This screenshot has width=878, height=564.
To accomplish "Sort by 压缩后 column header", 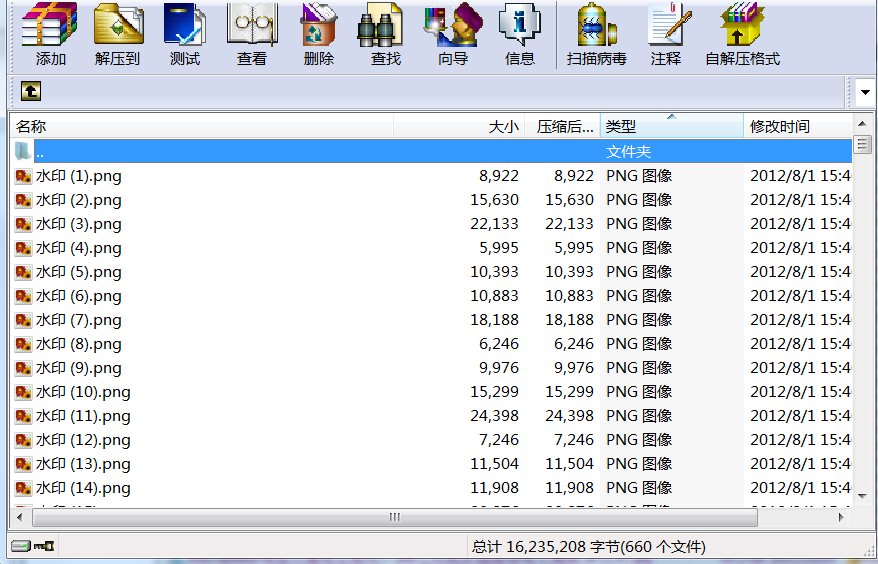I will 563,127.
